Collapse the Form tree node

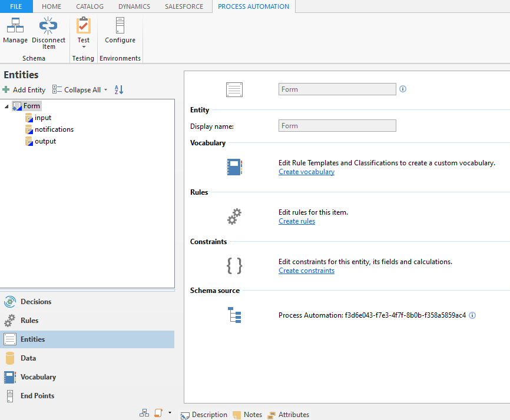[x=6, y=106]
